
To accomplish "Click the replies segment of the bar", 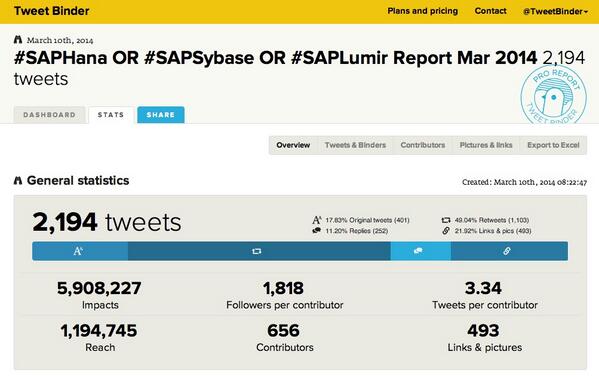I will [x=421, y=251].
